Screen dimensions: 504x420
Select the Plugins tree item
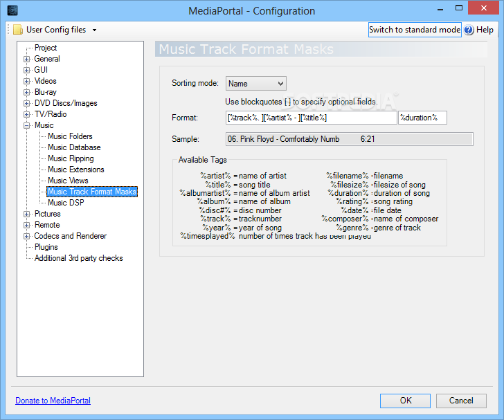click(x=46, y=247)
